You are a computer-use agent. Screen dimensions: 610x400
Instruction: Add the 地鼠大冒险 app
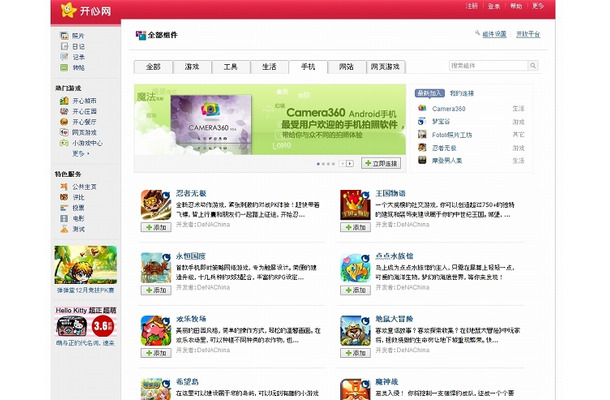click(355, 353)
